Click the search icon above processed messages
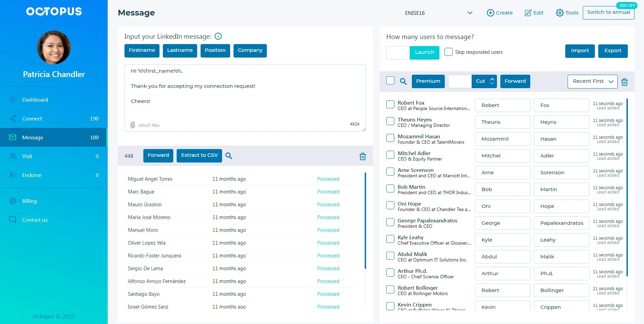 [229, 156]
